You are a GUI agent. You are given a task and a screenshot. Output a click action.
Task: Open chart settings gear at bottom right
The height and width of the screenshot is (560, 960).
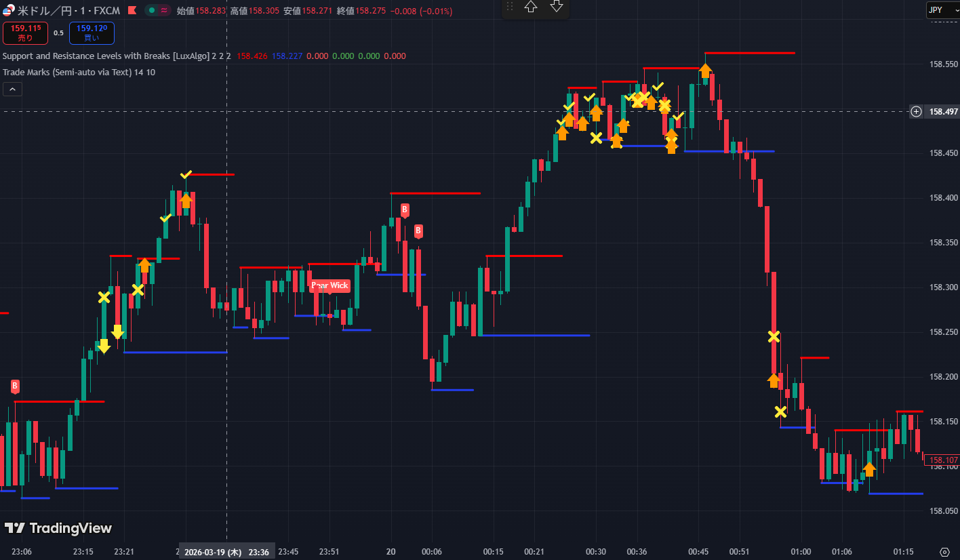pyautogui.click(x=944, y=552)
